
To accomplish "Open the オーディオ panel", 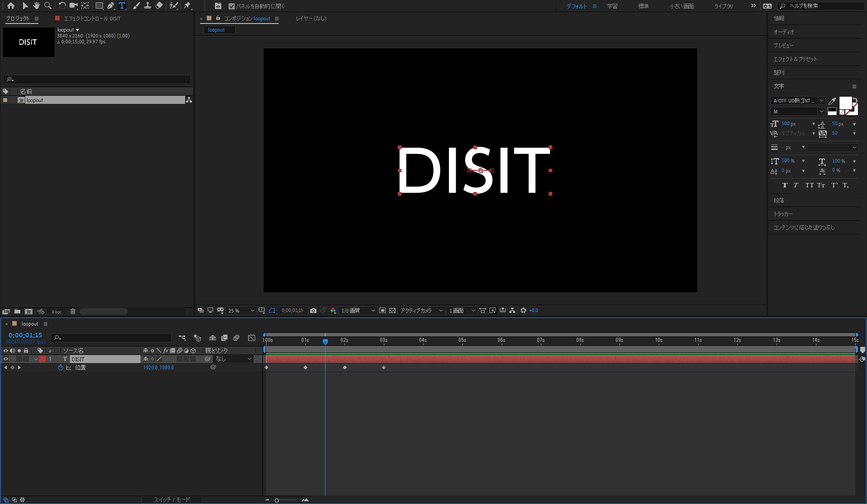I will point(783,32).
